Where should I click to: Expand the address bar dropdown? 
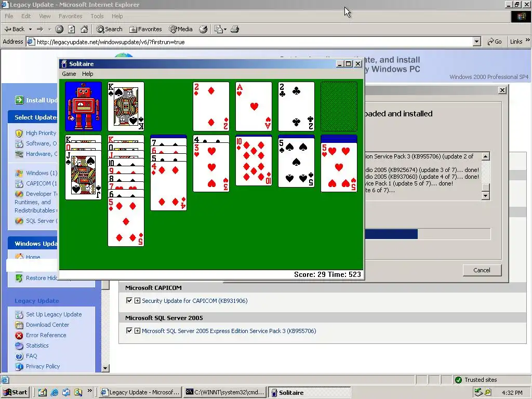point(477,42)
